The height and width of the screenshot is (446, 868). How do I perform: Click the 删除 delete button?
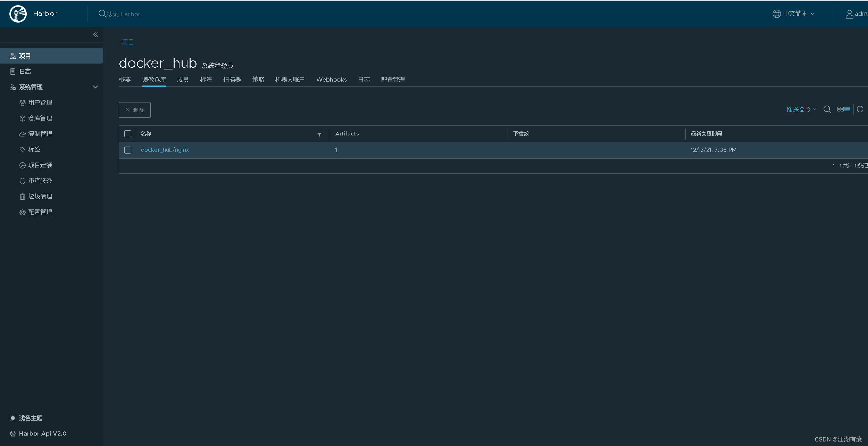pyautogui.click(x=135, y=110)
